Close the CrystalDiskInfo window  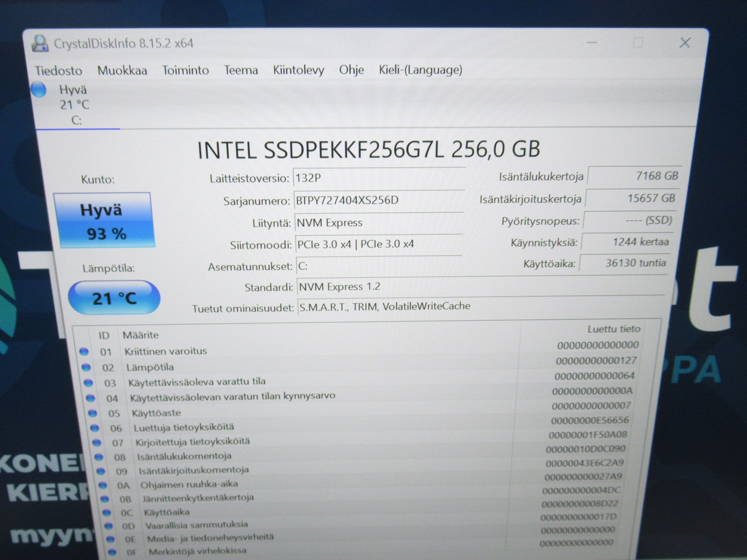click(x=685, y=43)
